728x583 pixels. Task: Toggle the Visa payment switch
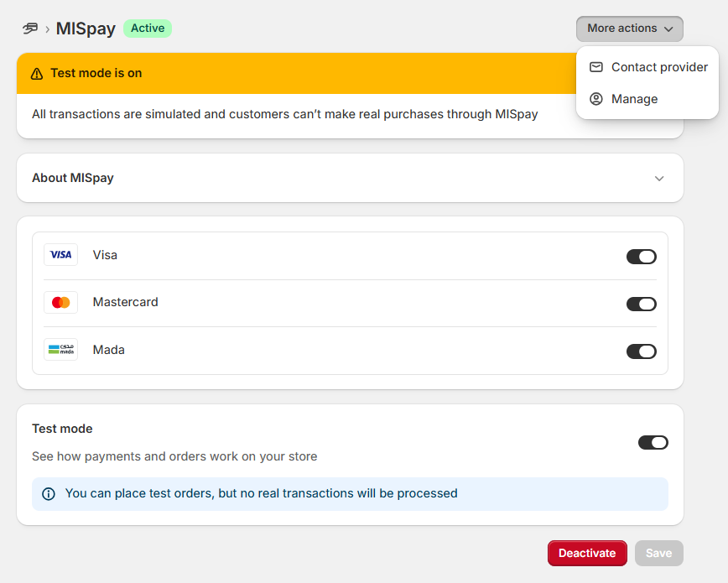pos(641,257)
